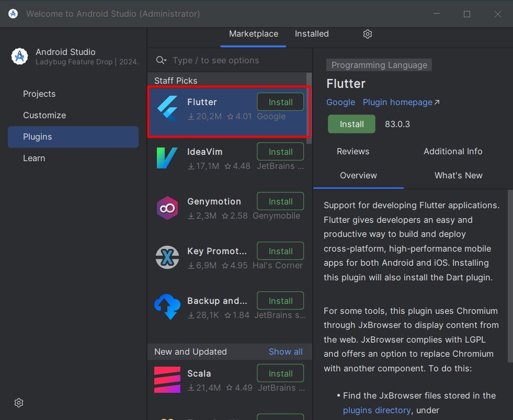Open search options magnifier dropdown
This screenshot has width=513, height=420.
(x=161, y=60)
